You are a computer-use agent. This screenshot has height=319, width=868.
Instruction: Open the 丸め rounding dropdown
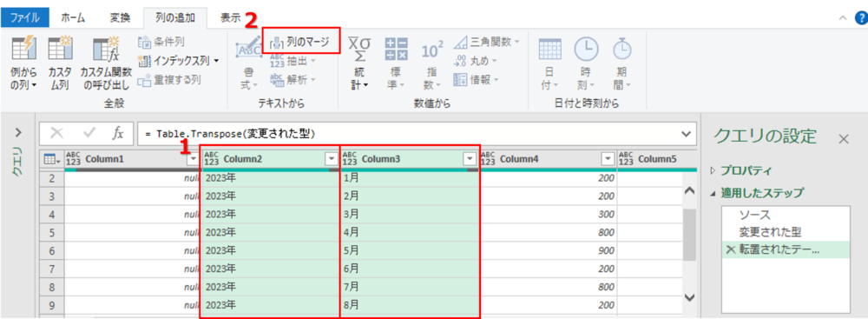(475, 61)
